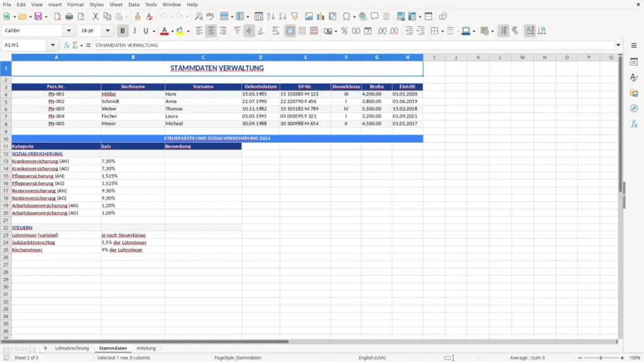The height and width of the screenshot is (362, 644).
Task: Open Print Preview toggle icon
Action: 81,16
